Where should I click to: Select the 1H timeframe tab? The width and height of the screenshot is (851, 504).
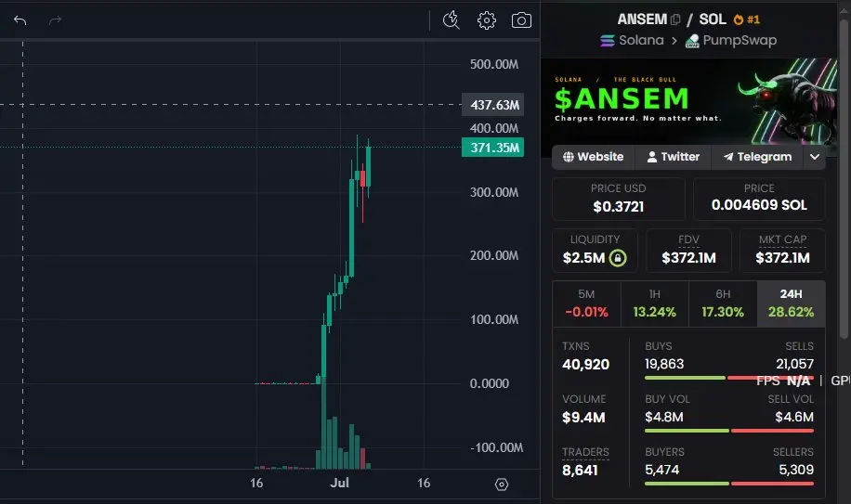(x=655, y=304)
